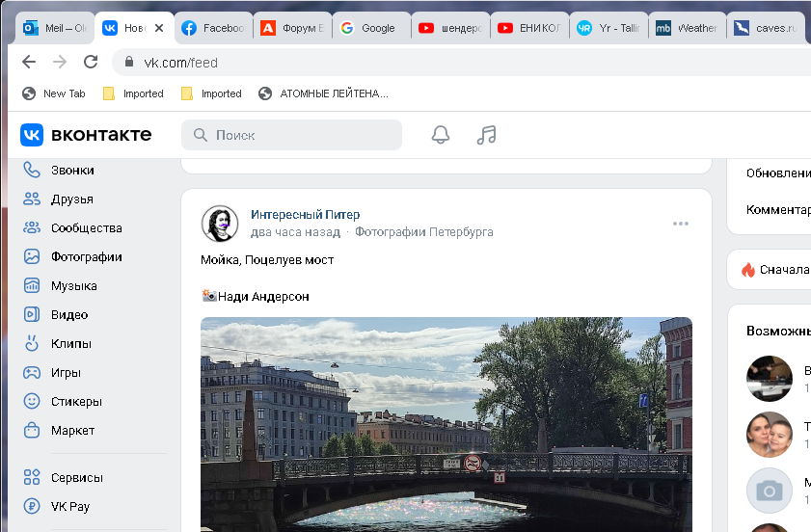Click the Фотографии Петербурга link
The height and width of the screenshot is (532, 811).
(x=423, y=232)
